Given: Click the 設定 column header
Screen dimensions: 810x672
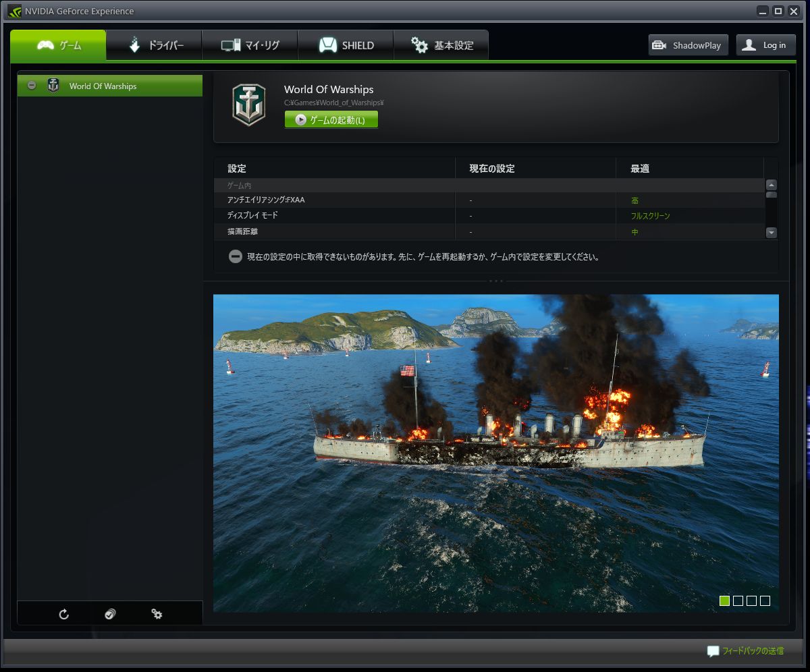Looking at the screenshot, I should click(x=335, y=168).
